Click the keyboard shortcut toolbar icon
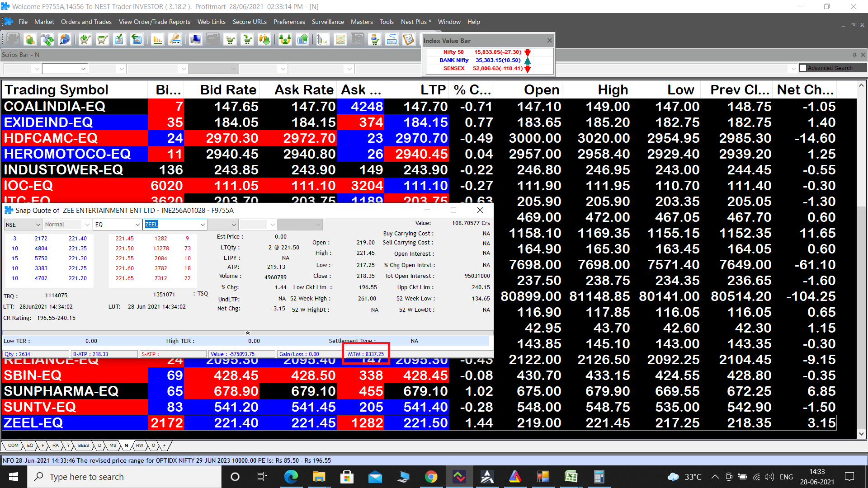Image resolution: width=868 pixels, height=488 pixels. click(392, 40)
